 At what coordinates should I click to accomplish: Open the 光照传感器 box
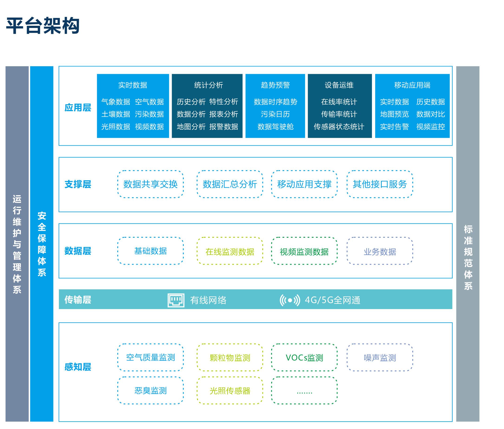tap(230, 390)
